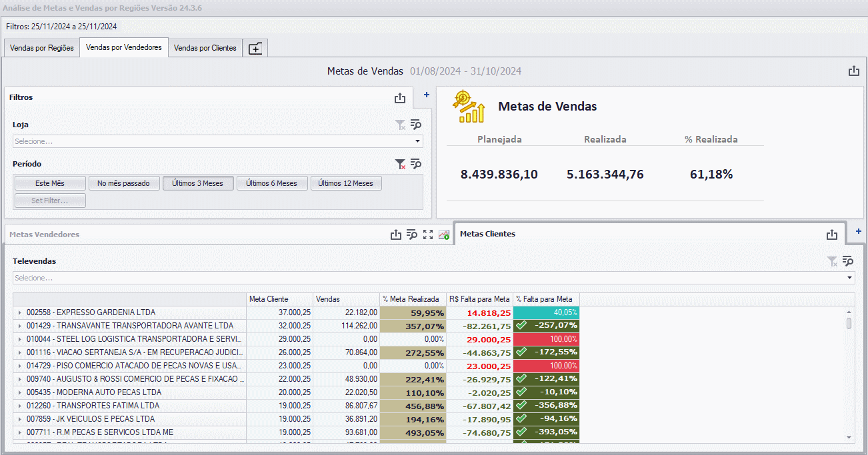Open the Televendas dropdown arrow
The height and width of the screenshot is (455, 868).
point(850,278)
